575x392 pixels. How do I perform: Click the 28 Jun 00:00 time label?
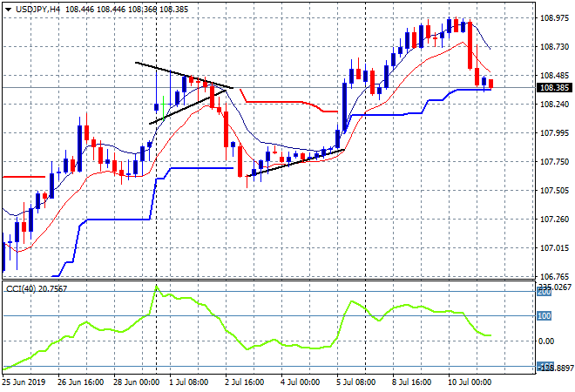tap(137, 382)
